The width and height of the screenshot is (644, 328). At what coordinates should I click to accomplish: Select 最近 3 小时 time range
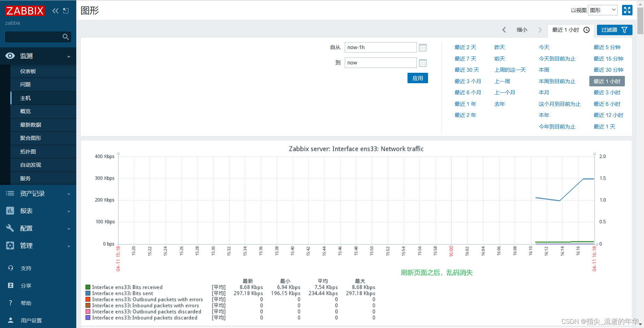pyautogui.click(x=607, y=93)
